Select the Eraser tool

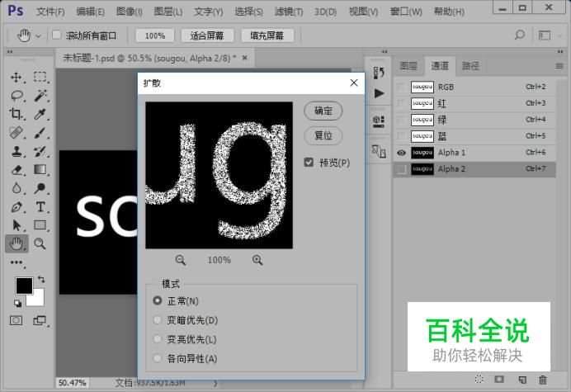click(16, 170)
